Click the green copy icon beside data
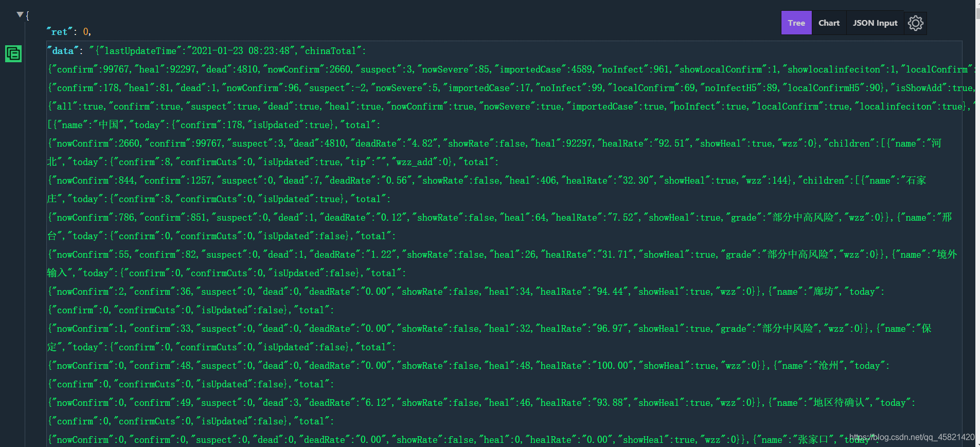 click(x=13, y=53)
